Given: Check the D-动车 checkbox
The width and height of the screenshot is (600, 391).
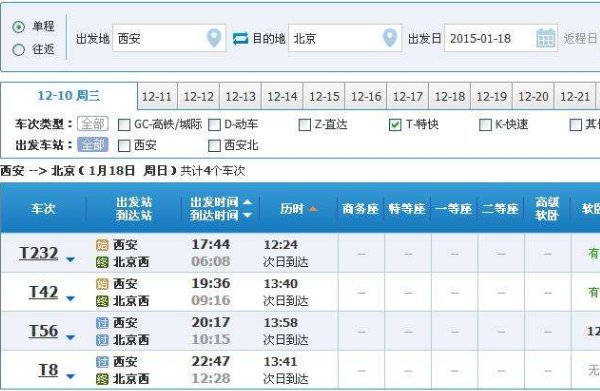Looking at the screenshot, I should tap(214, 125).
